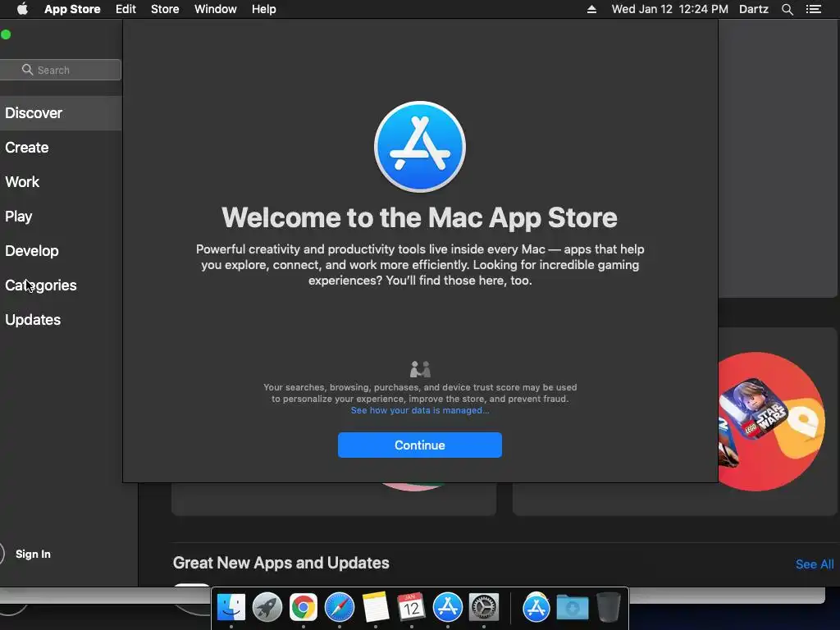
Task: Open Google Chrome from the Dock
Action: [304, 608]
